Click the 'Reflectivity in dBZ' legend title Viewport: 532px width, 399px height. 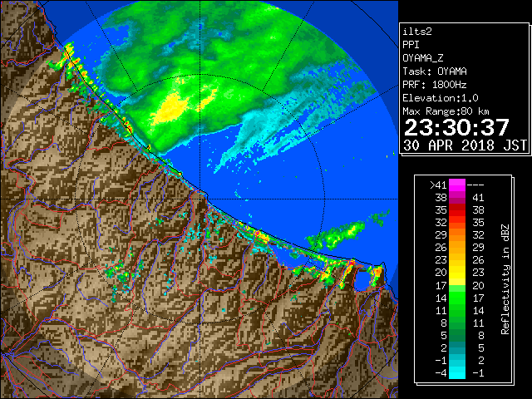505,279
